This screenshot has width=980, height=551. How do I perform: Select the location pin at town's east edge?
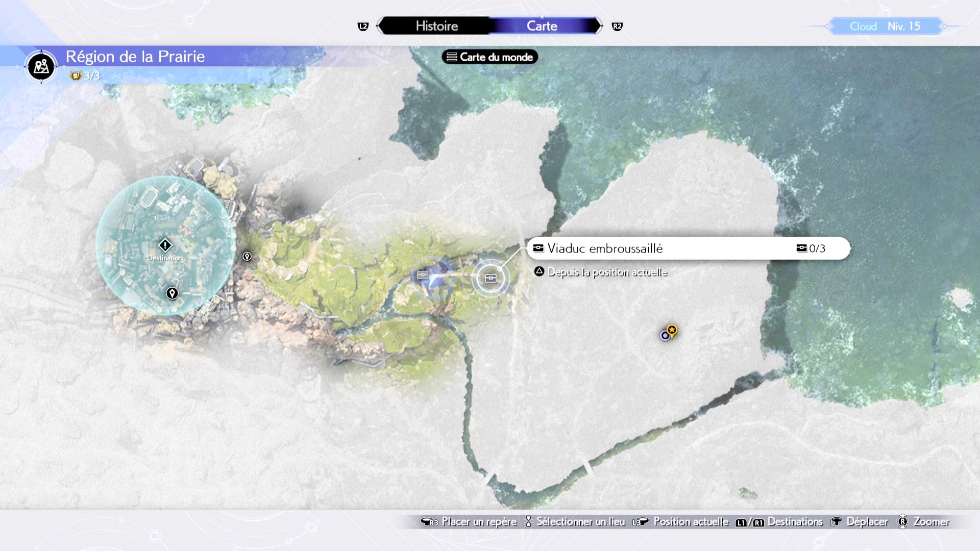point(247,257)
